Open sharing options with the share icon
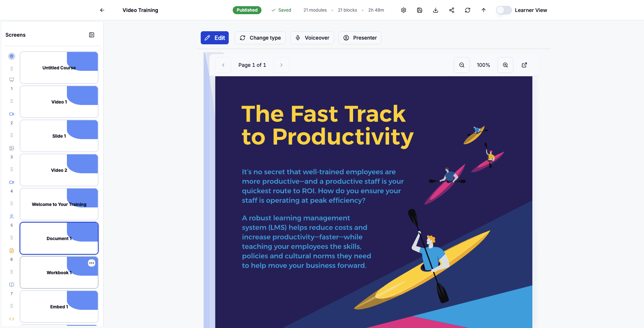 452,10
